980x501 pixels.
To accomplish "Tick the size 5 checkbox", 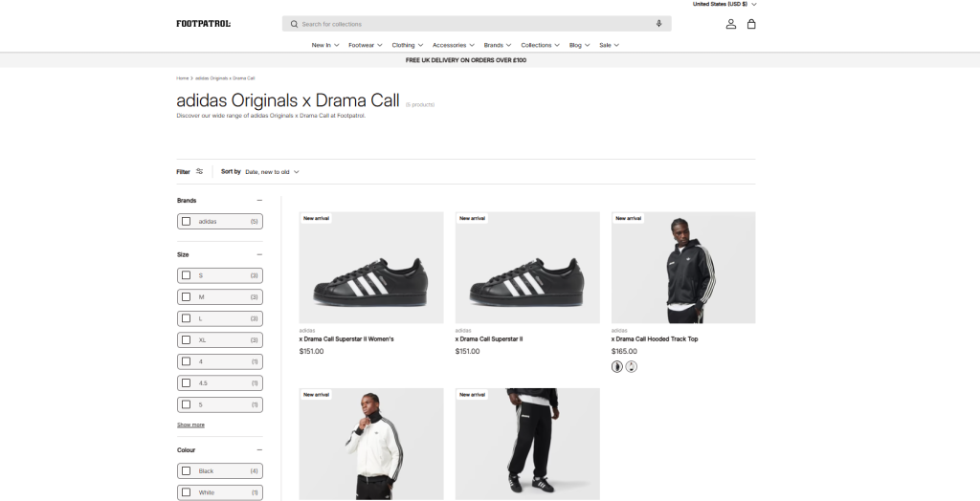I will (187, 404).
